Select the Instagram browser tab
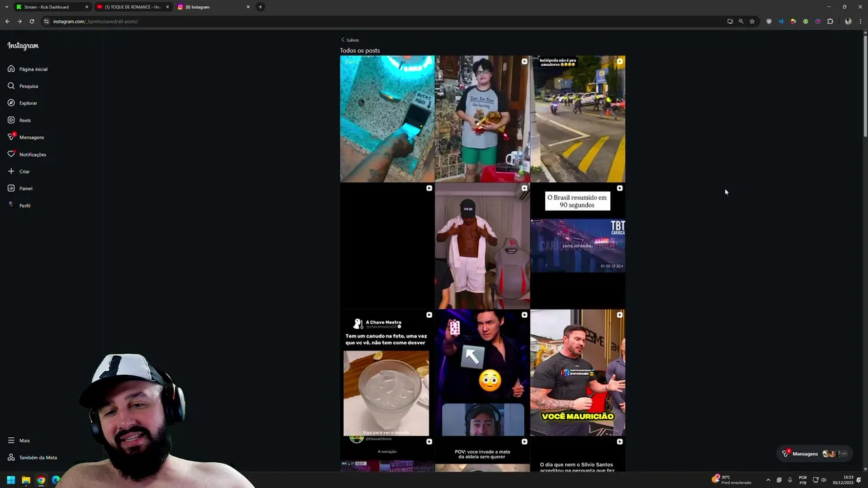This screenshot has width=868, height=488. point(213,7)
